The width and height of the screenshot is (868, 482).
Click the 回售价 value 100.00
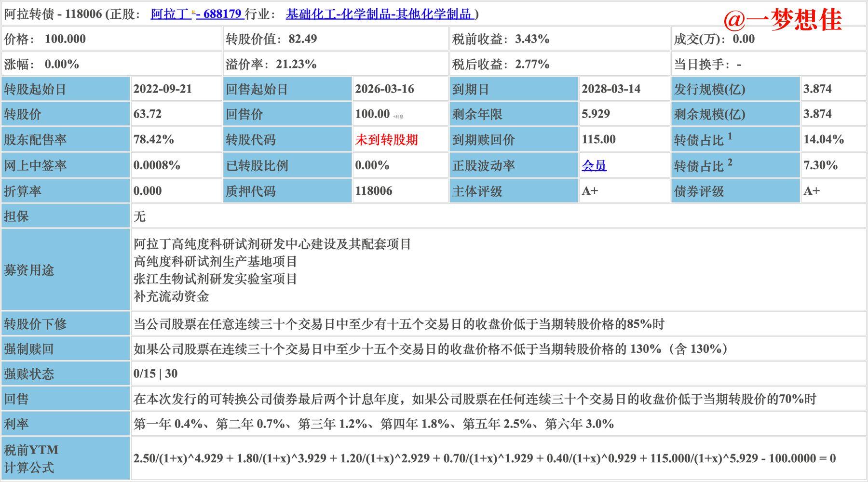(372, 114)
